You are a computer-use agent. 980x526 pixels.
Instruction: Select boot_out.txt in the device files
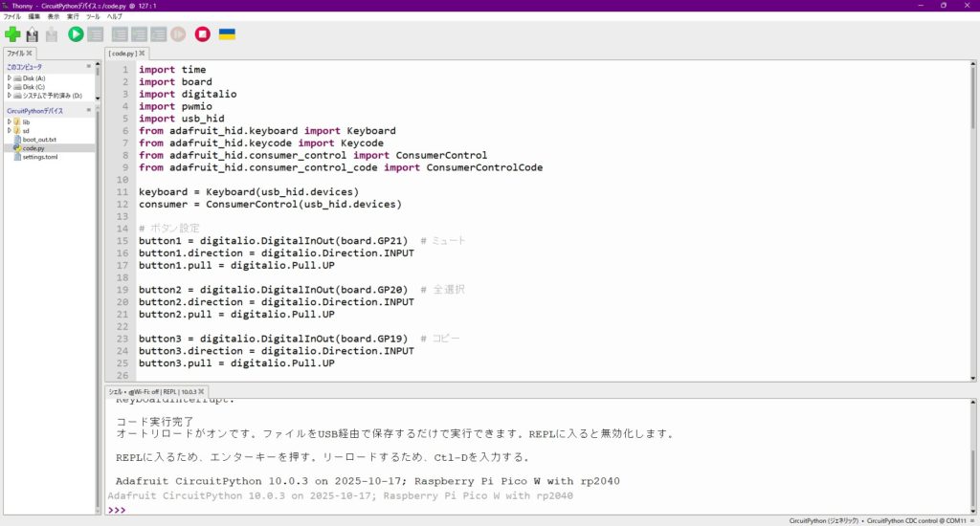point(39,140)
